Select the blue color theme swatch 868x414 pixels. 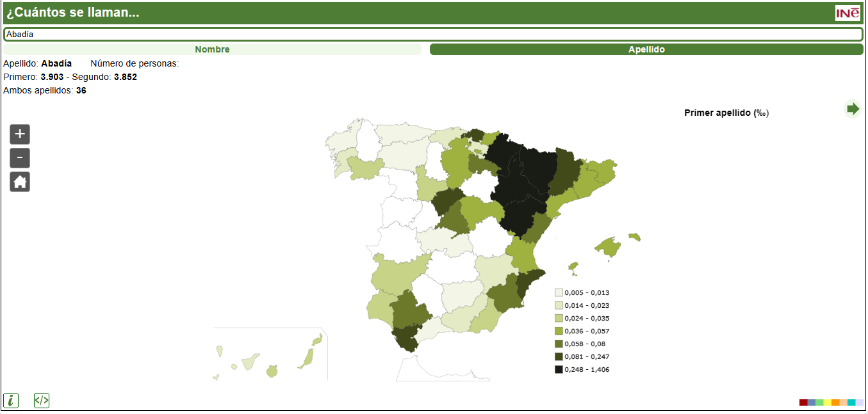pos(812,402)
